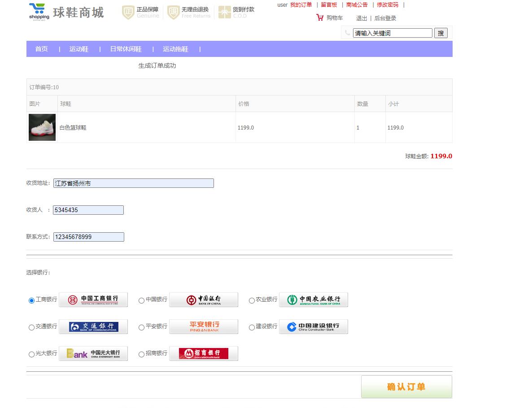Click the white basketball shoe thumbnail

(x=42, y=127)
